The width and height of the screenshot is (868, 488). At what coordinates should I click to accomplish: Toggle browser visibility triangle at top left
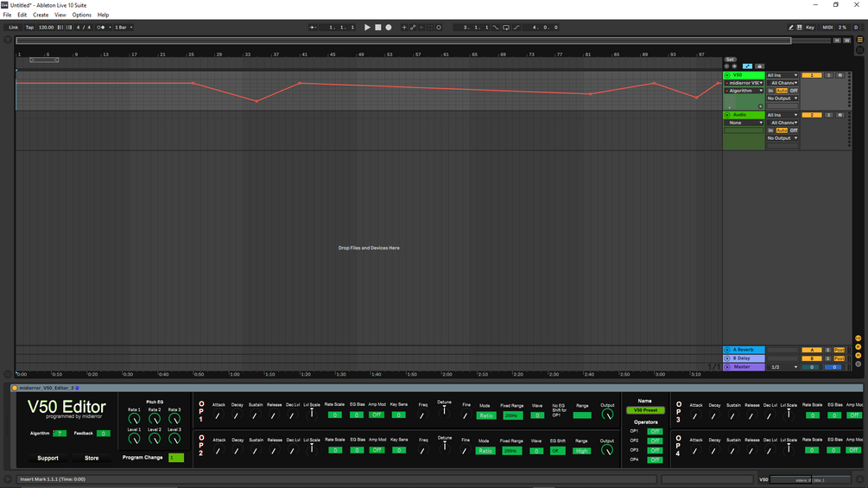[7, 40]
